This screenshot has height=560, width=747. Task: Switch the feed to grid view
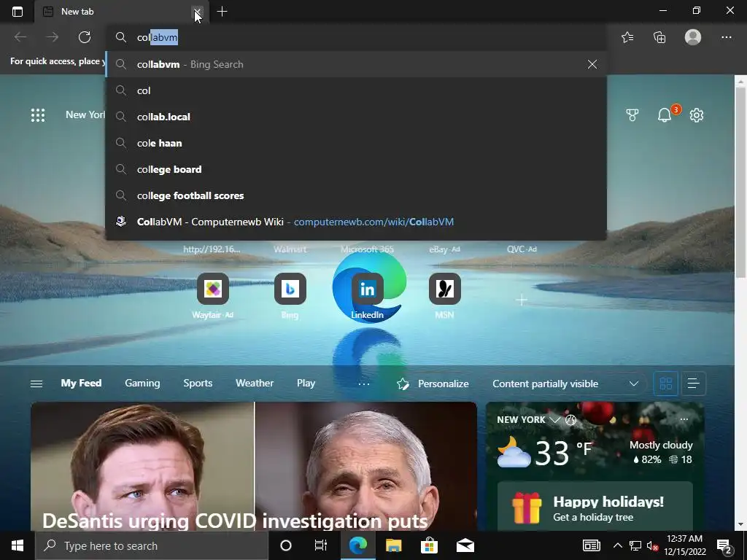(x=665, y=384)
